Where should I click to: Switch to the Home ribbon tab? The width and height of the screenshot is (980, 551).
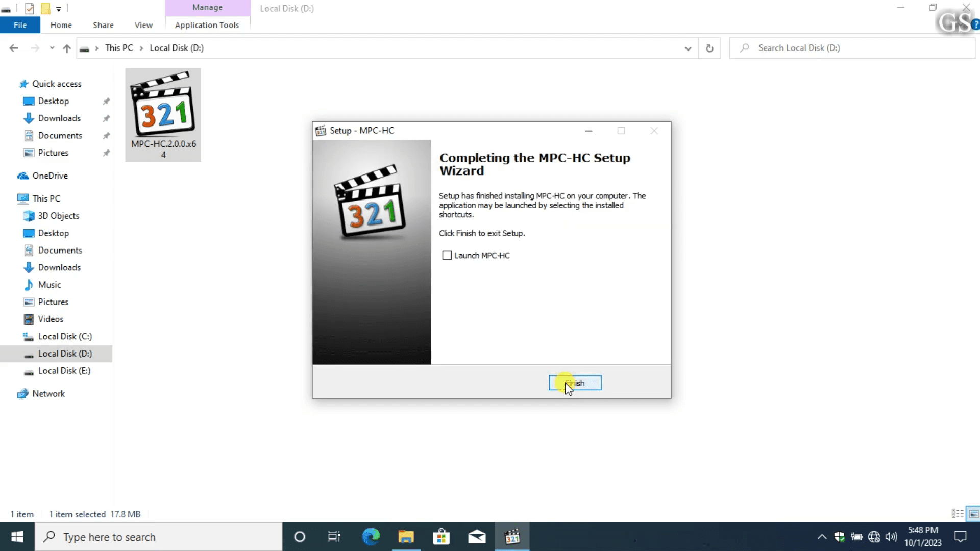(61, 25)
